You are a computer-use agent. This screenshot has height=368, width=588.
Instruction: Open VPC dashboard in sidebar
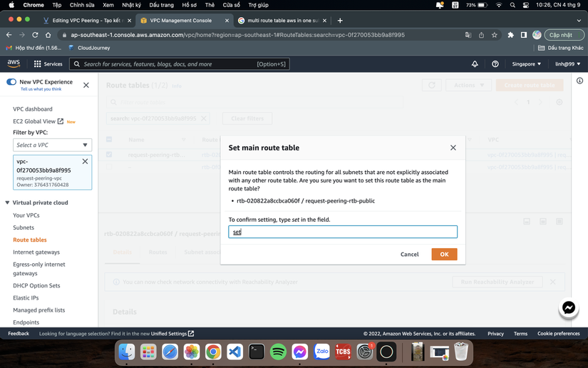[33, 109]
